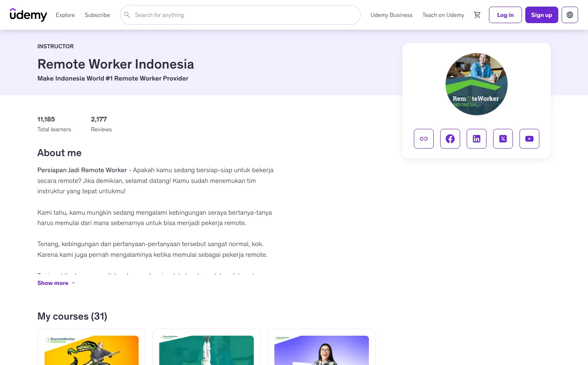The height and width of the screenshot is (365, 588).
Task: Click the Remote Worker Indonesia profile picture
Action: [477, 84]
